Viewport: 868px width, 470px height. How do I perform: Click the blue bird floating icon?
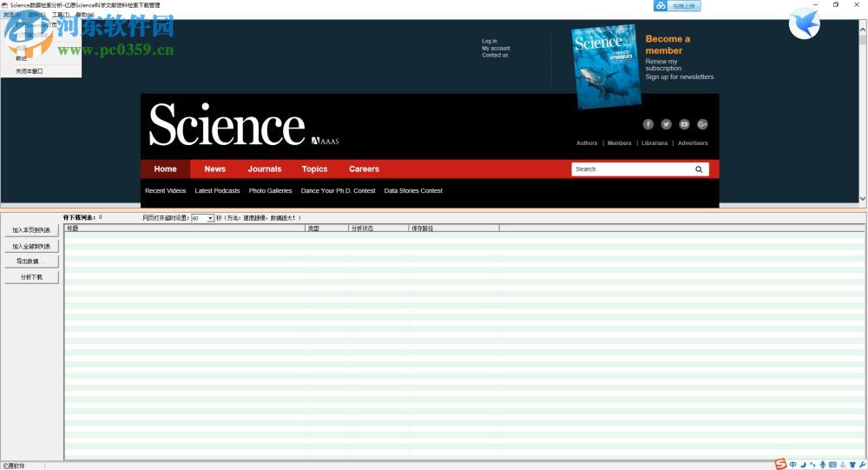coord(805,23)
